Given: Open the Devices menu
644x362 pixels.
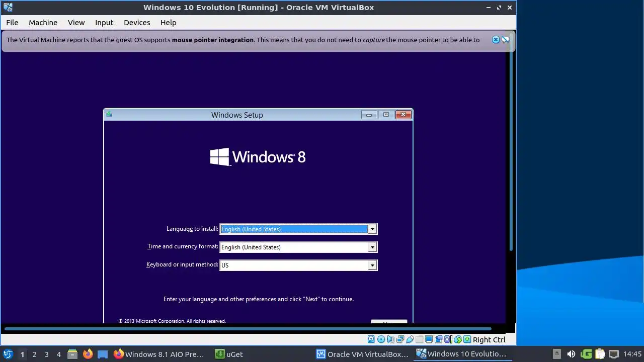Looking at the screenshot, I should pos(137,23).
